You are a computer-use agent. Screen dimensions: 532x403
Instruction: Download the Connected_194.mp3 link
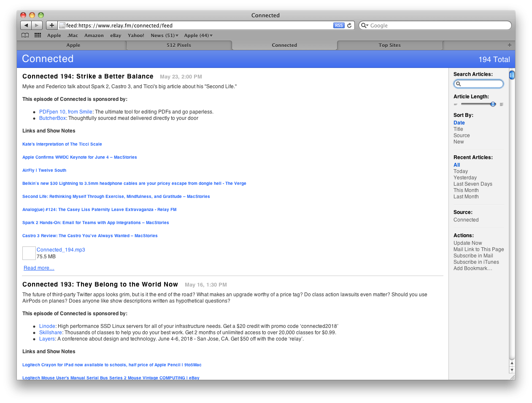point(61,250)
